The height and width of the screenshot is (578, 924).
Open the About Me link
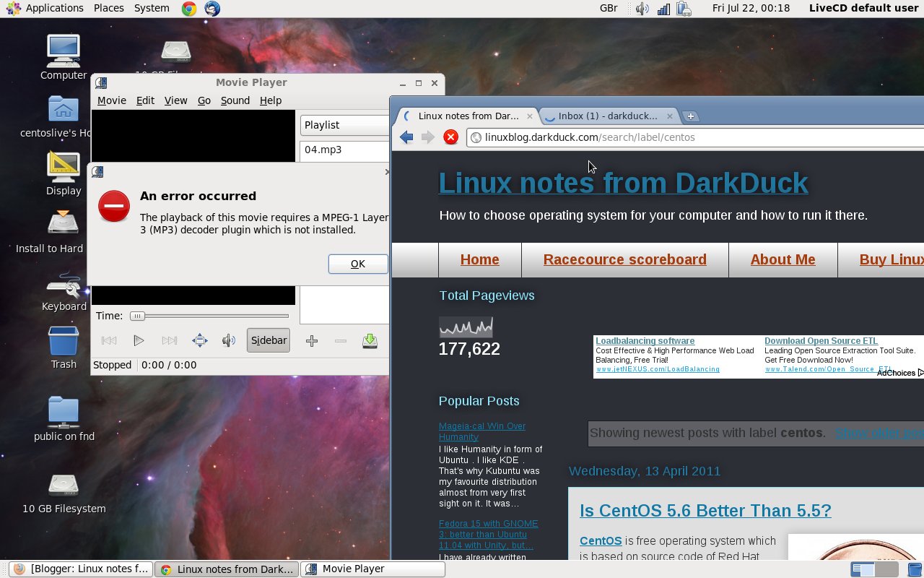click(x=783, y=259)
